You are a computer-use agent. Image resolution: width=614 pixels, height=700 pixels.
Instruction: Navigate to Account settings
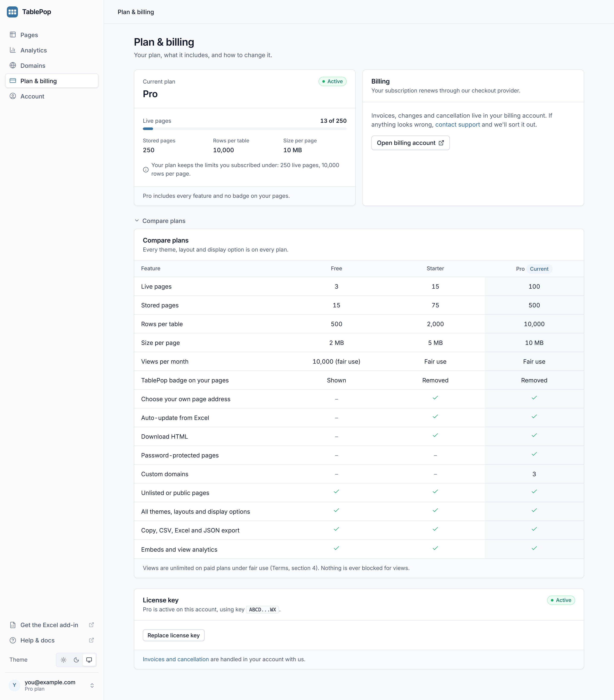tap(52, 96)
